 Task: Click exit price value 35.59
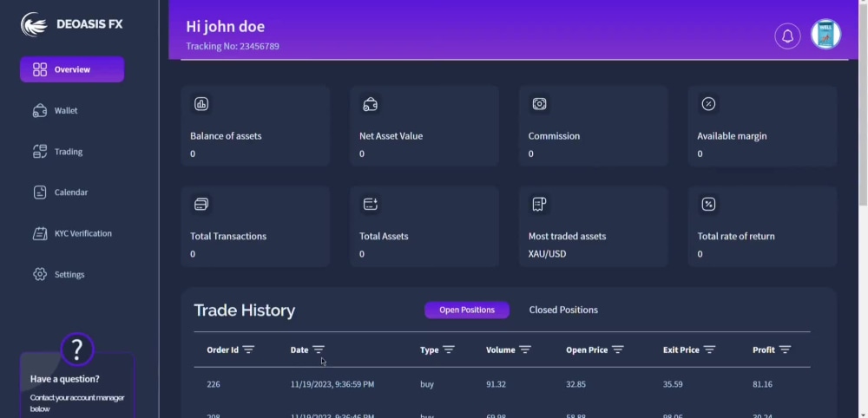click(x=673, y=384)
